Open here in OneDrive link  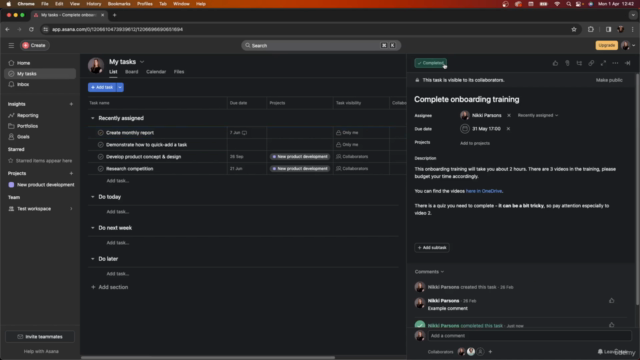point(484,191)
